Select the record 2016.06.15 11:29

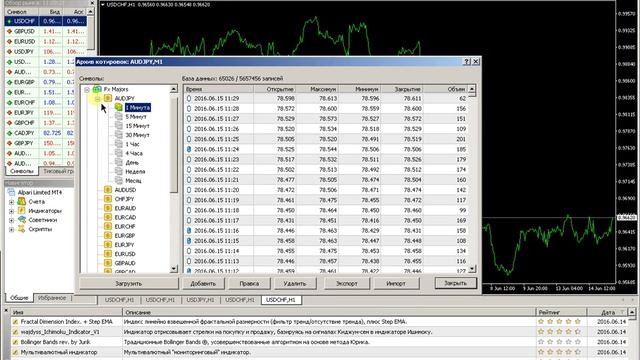pos(326,98)
